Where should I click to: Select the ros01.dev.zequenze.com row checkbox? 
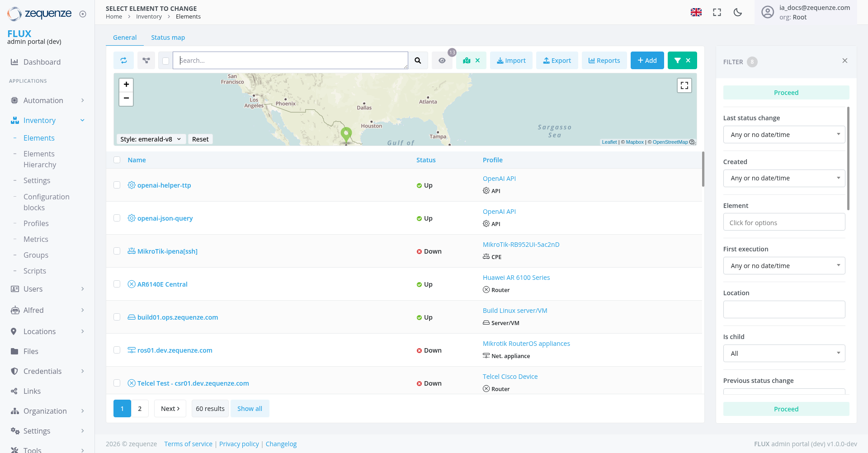[x=117, y=350]
